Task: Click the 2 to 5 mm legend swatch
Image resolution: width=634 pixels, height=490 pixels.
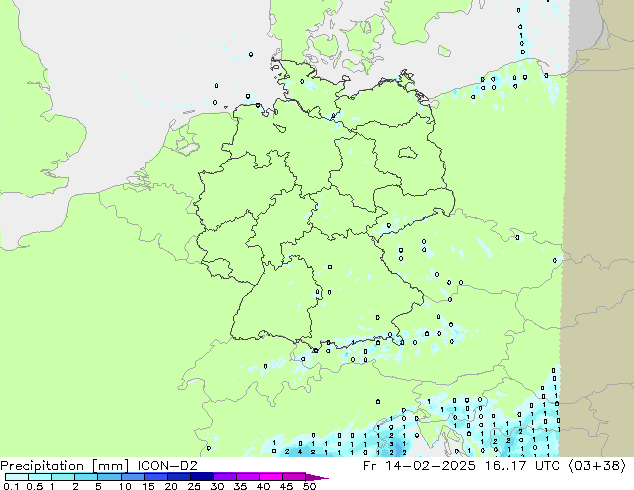Action: coord(86,477)
